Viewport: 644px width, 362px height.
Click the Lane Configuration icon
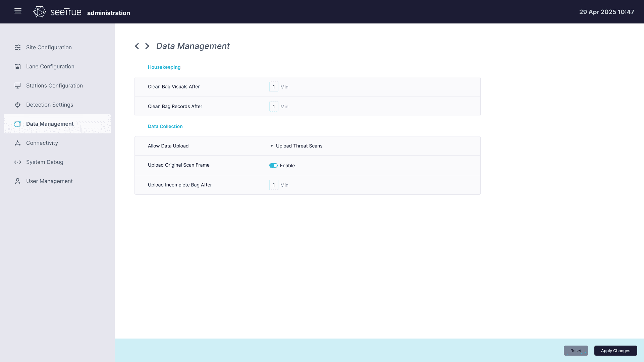pyautogui.click(x=18, y=66)
